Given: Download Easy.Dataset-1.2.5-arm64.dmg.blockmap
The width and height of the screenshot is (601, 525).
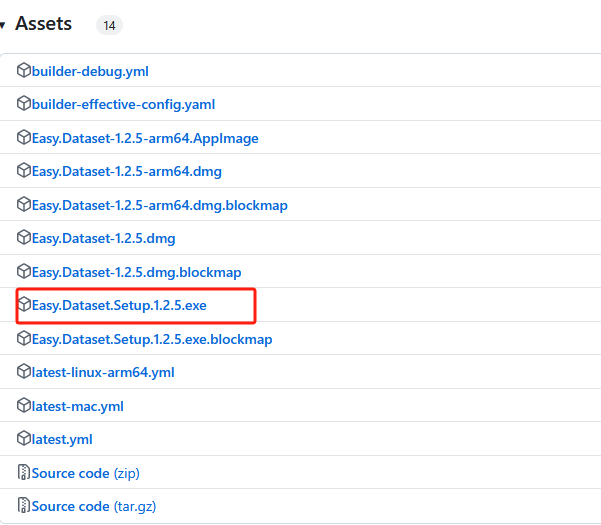Looking at the screenshot, I should (159, 205).
